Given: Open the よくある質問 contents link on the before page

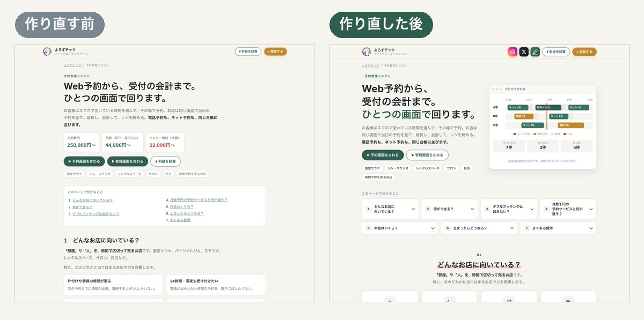Looking at the screenshot, I should click(x=180, y=220).
